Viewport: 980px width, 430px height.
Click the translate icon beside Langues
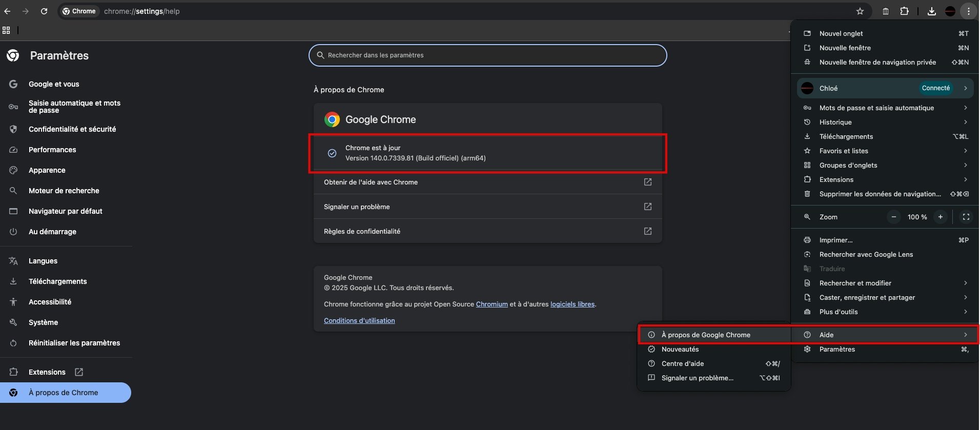coord(13,261)
